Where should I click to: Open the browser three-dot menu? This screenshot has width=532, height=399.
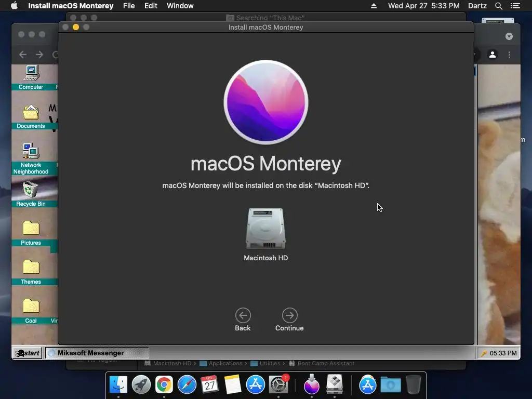click(x=509, y=55)
